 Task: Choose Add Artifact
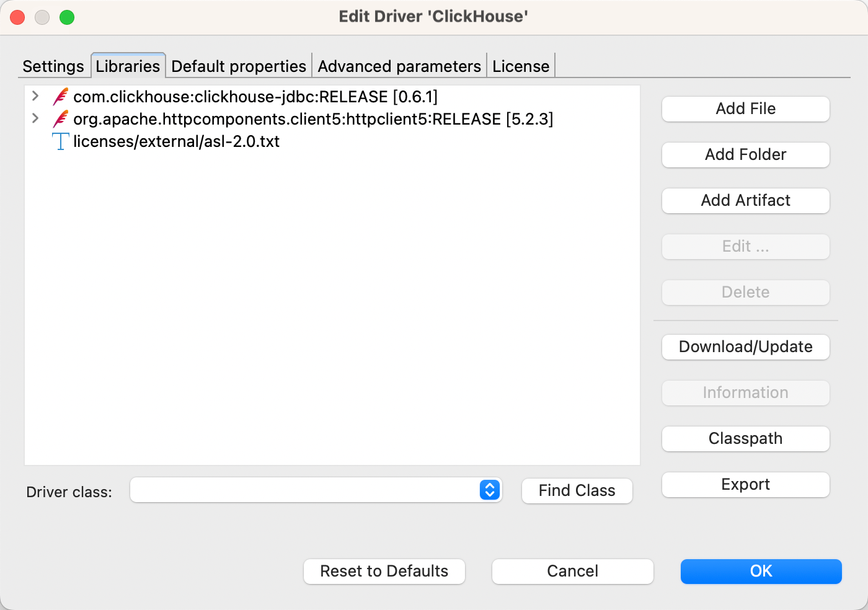745,201
